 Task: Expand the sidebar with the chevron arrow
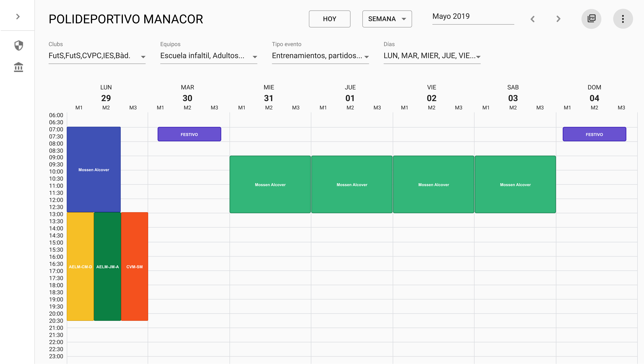tap(18, 16)
